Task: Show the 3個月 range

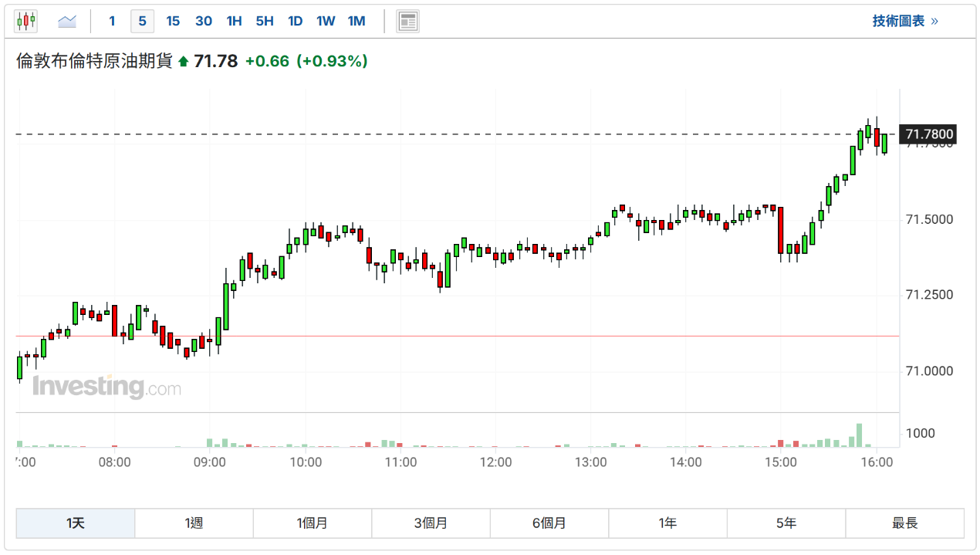Action: [x=431, y=523]
